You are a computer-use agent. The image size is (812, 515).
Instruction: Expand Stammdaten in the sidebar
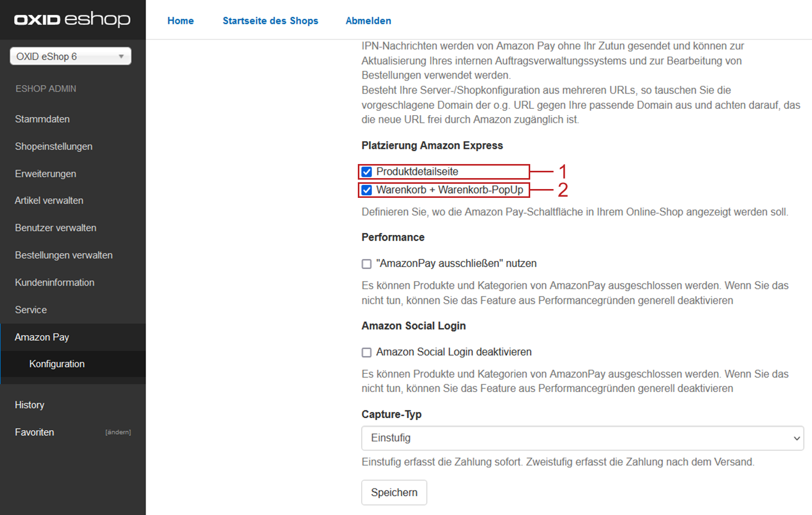click(42, 119)
